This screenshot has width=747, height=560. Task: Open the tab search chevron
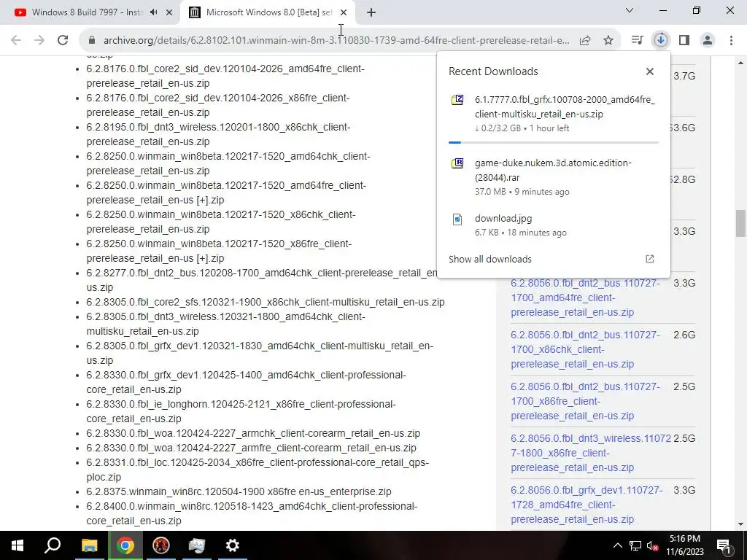click(x=630, y=10)
